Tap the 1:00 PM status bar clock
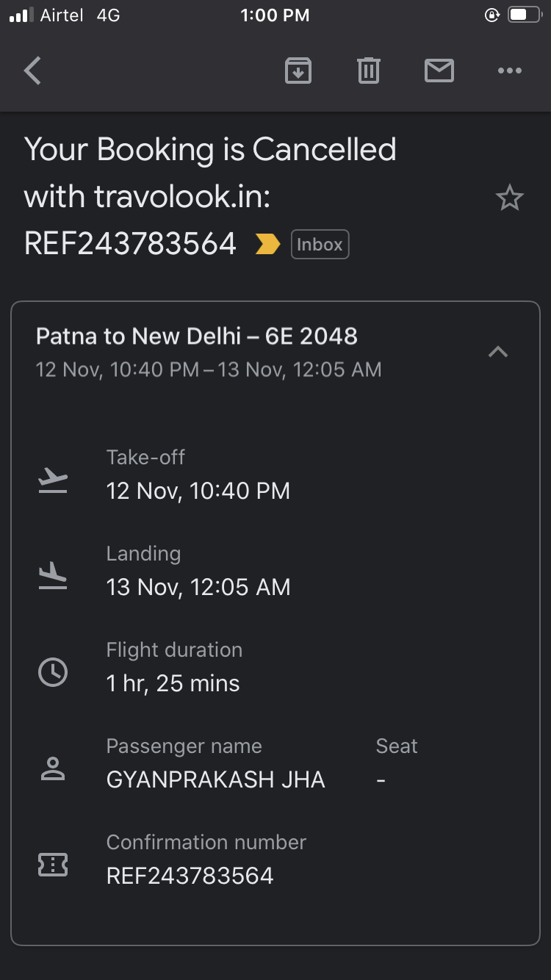Screen dimensions: 551x980 [275, 15]
